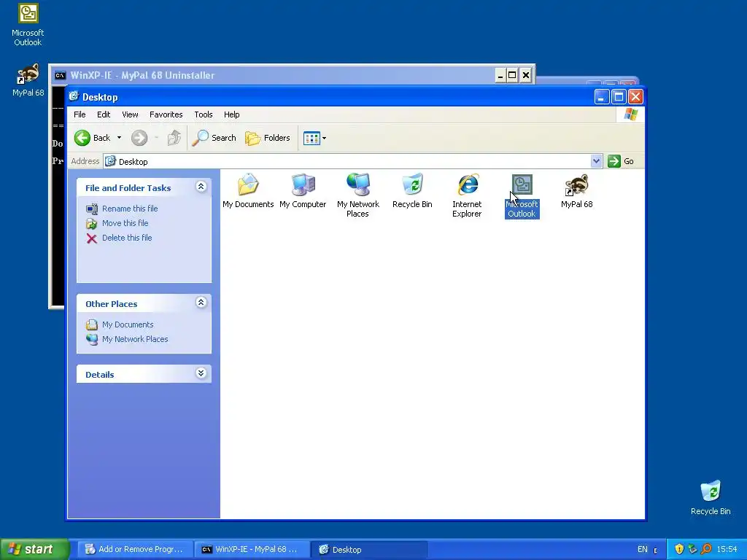The height and width of the screenshot is (560, 747).
Task: Select Microsoft Outlook icon in Desktop window
Action: [x=522, y=184]
